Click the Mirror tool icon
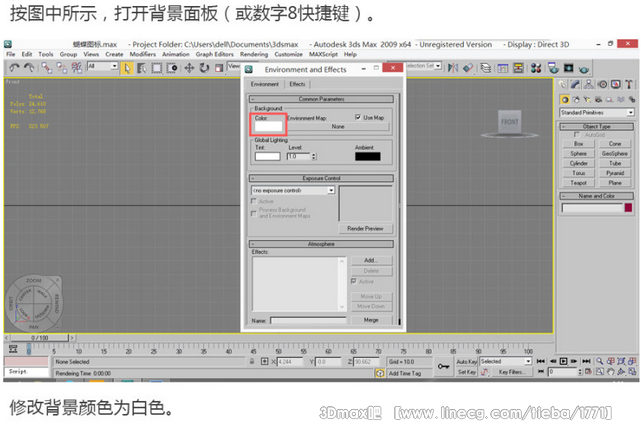641x430 pixels. point(453,68)
